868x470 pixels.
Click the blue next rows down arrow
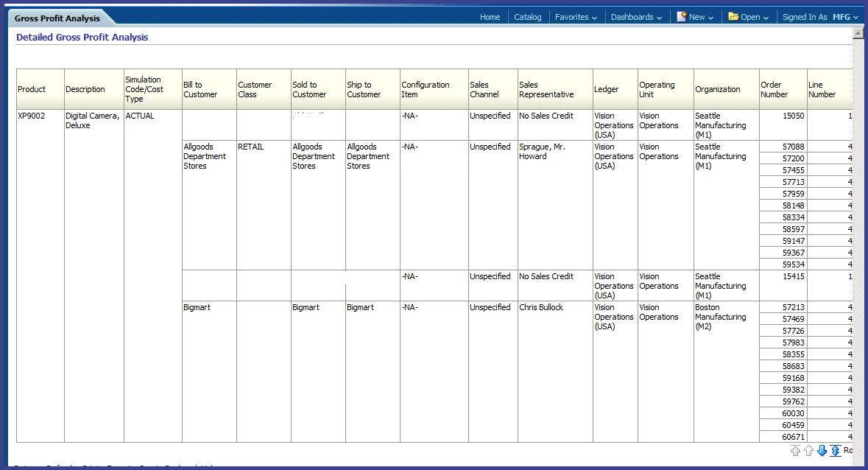(822, 451)
